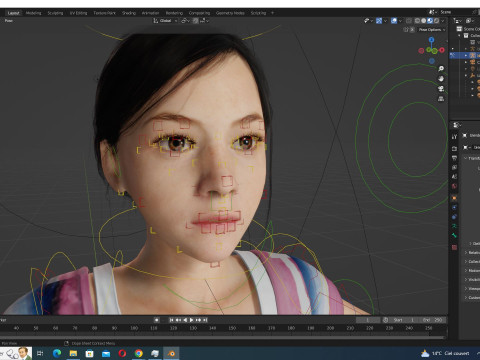This screenshot has height=360, width=480.
Task: Toggle viewport overlays display
Action: pyautogui.click(x=394, y=21)
